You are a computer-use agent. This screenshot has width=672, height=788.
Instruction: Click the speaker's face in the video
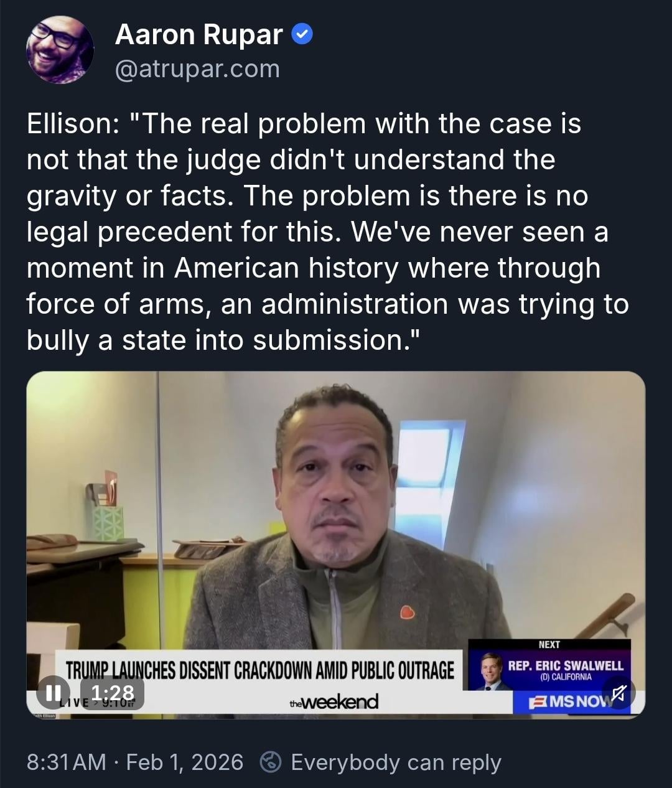(335, 479)
